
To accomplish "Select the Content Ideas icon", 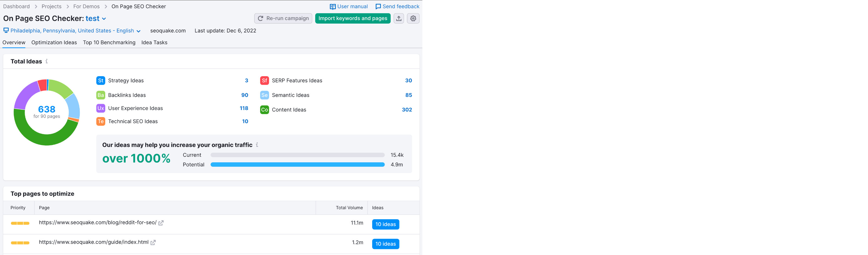I will click(x=264, y=109).
